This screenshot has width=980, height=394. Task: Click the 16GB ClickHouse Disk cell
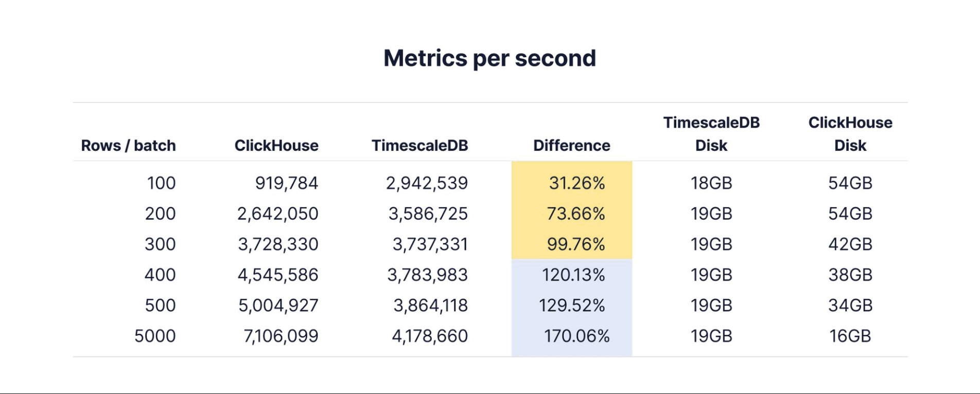[850, 336]
